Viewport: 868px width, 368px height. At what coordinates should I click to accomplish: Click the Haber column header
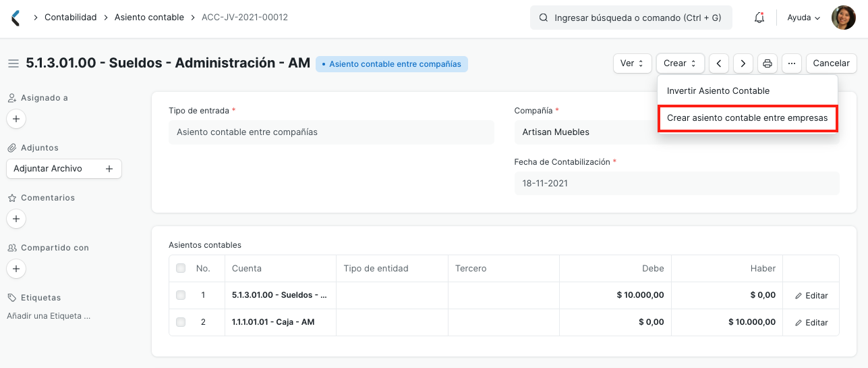728,269
